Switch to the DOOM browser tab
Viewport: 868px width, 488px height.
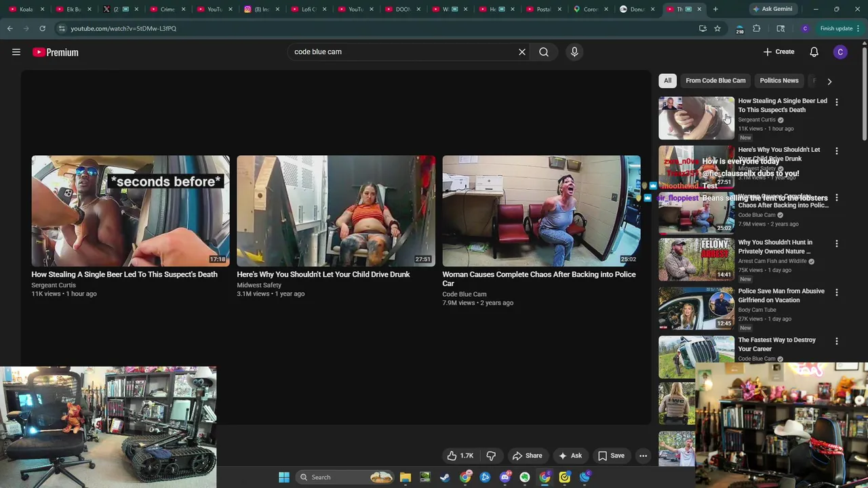pos(402,9)
